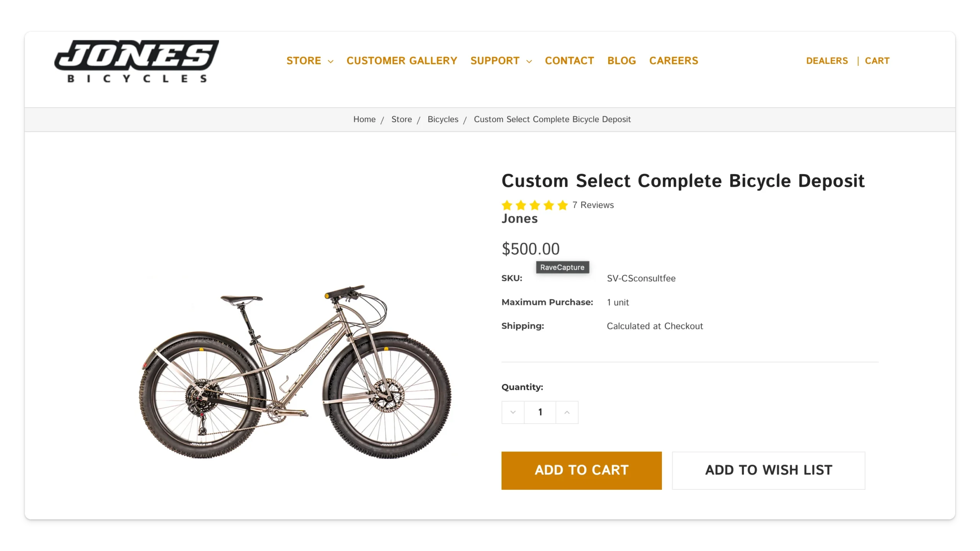Click the fifth star in the rating
Viewport: 980px width, 551px height.
point(562,205)
